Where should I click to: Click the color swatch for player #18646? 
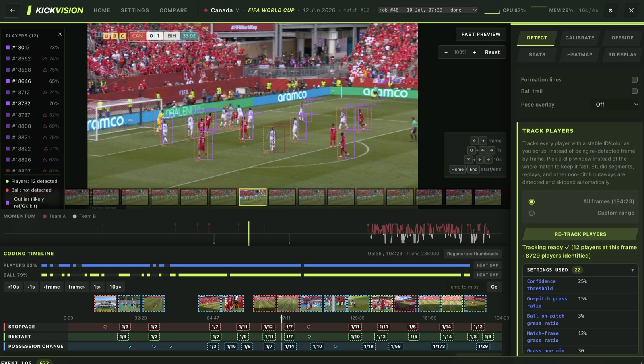pos(8,81)
